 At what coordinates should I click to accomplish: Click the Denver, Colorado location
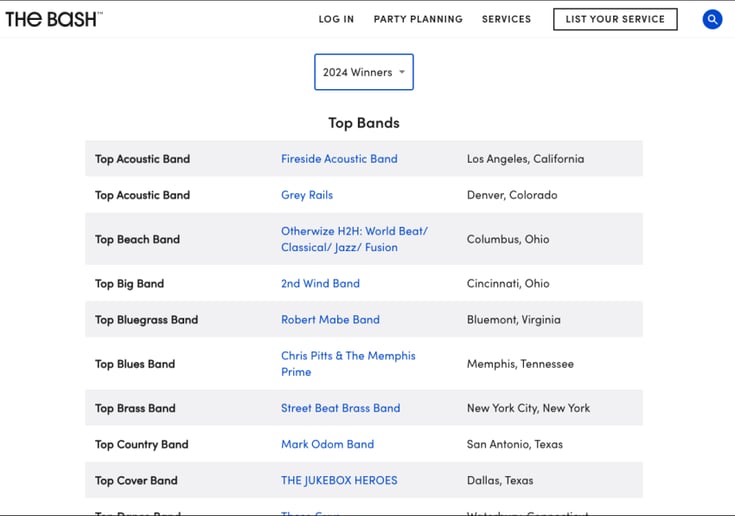512,195
